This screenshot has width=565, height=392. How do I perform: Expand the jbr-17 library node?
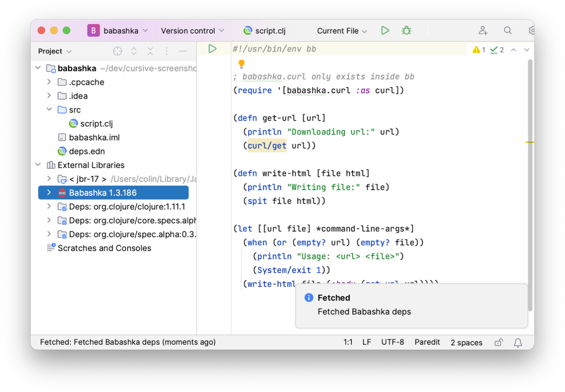(x=49, y=179)
